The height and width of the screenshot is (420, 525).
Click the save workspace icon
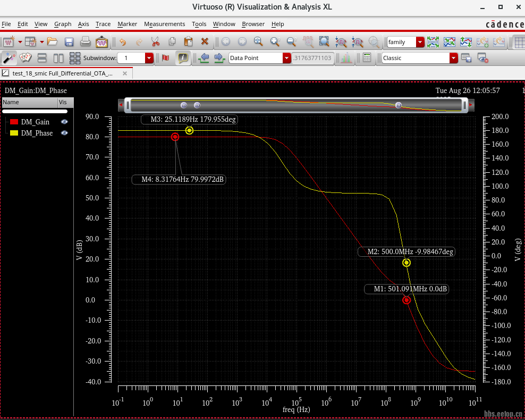[x=466, y=58]
